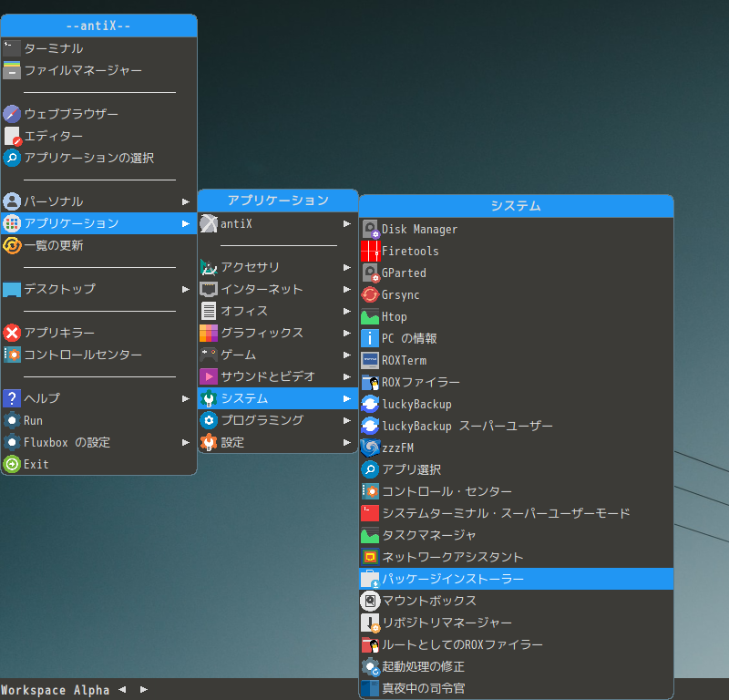
Task: Click the zzzFM swirl icon
Action: 370,448
